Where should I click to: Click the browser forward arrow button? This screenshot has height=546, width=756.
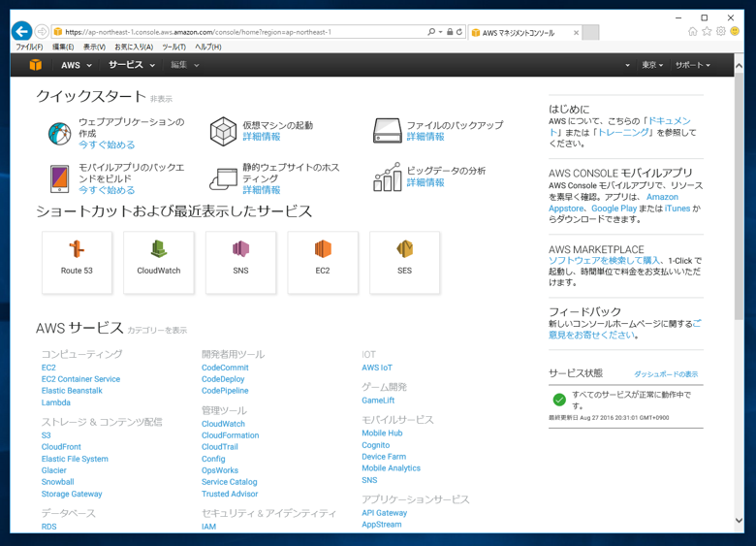point(42,32)
